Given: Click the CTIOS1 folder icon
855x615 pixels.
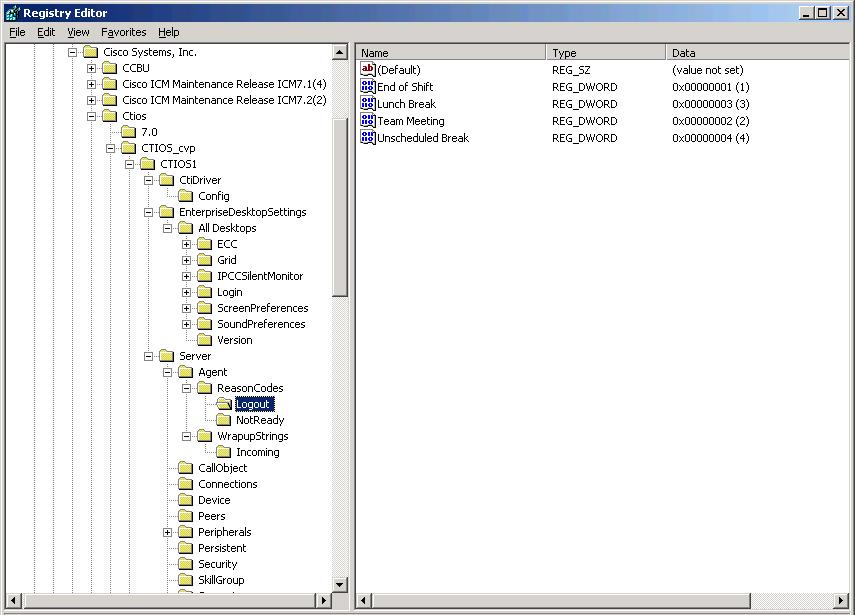Looking at the screenshot, I should [148, 164].
